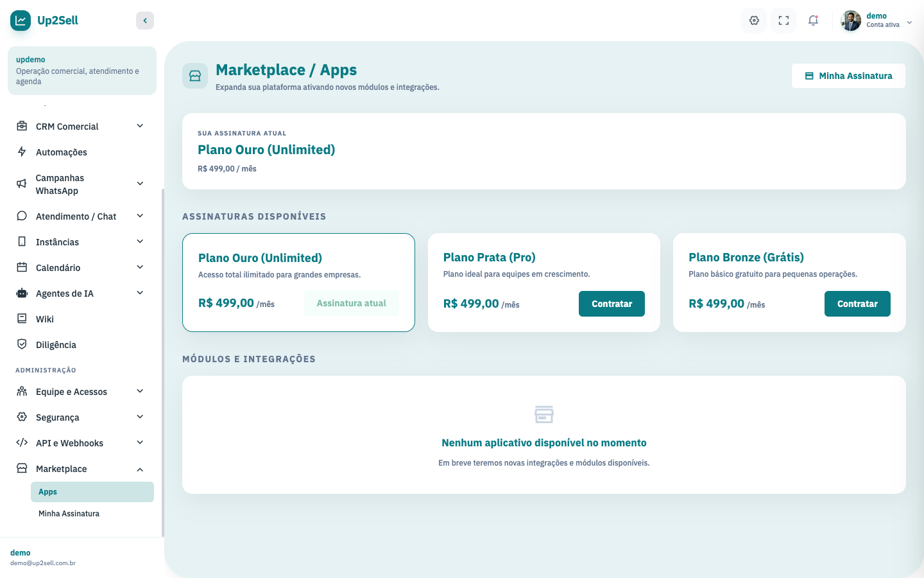924x578 pixels.
Task: Open the notifications bell
Action: [813, 21]
